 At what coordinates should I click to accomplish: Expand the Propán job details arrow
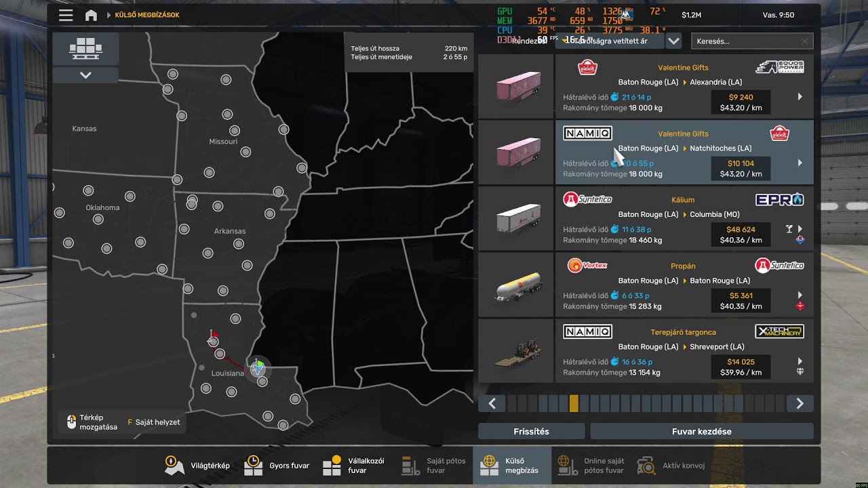(x=800, y=296)
